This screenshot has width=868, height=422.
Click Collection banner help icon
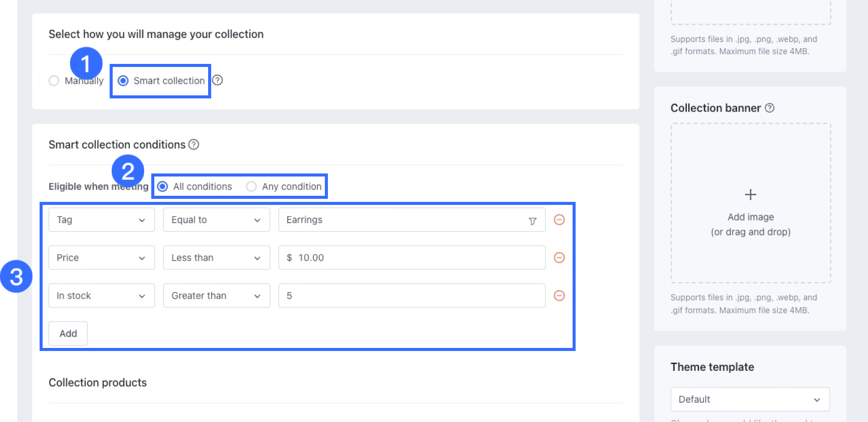tap(770, 108)
